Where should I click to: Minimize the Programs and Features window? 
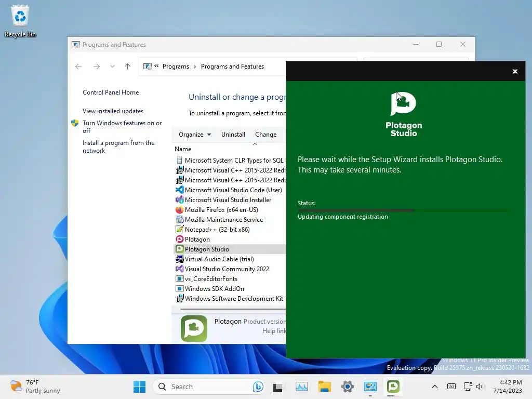point(416,45)
